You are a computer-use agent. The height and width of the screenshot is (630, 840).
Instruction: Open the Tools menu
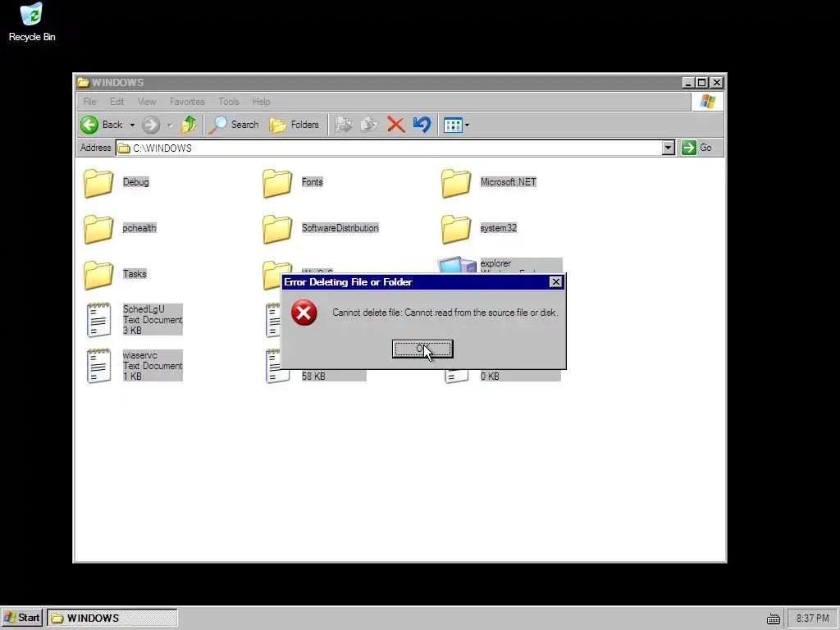click(229, 102)
